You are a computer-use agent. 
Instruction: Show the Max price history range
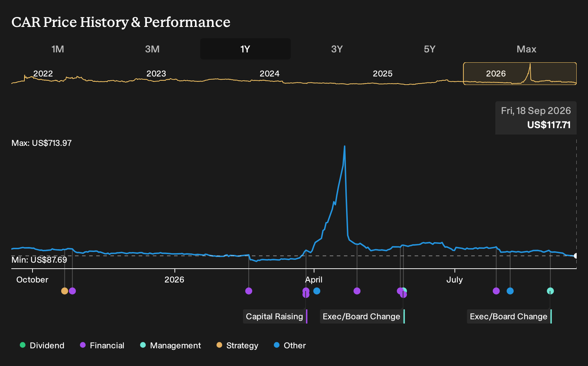(526, 49)
